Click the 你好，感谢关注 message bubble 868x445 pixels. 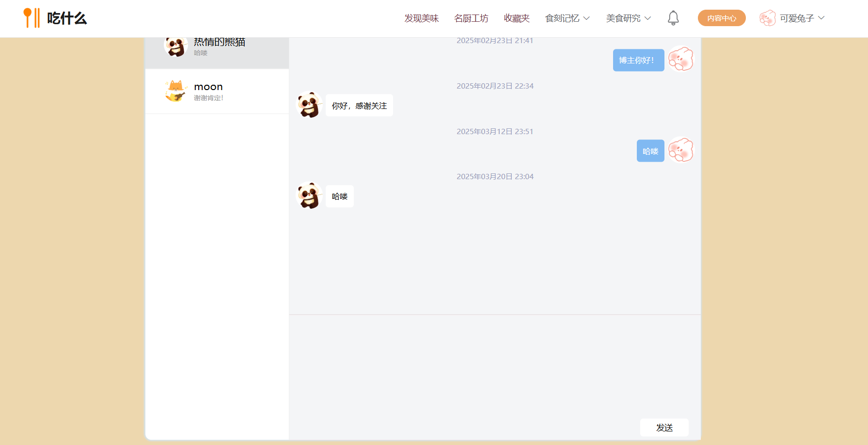pyautogui.click(x=359, y=106)
